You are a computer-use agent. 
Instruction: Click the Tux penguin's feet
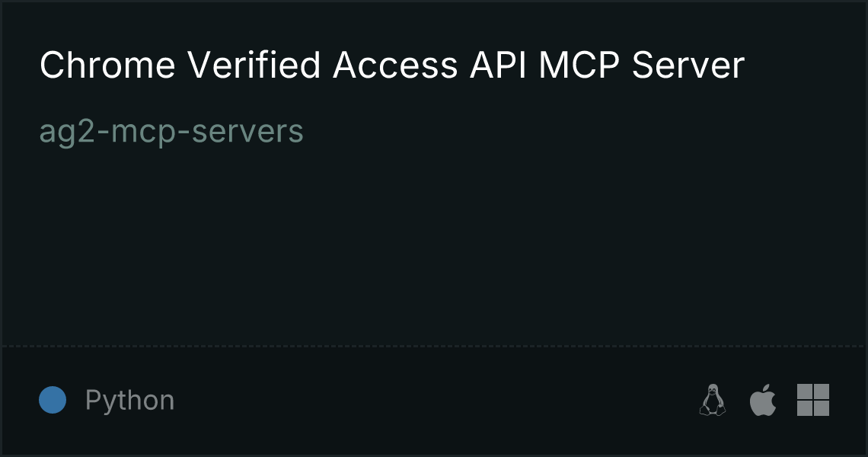point(713,411)
